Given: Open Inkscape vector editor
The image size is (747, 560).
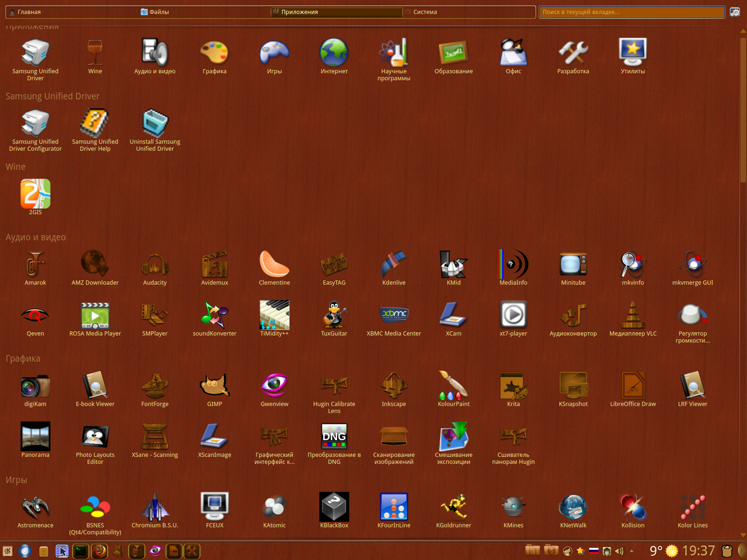Looking at the screenshot, I should coord(394,390).
